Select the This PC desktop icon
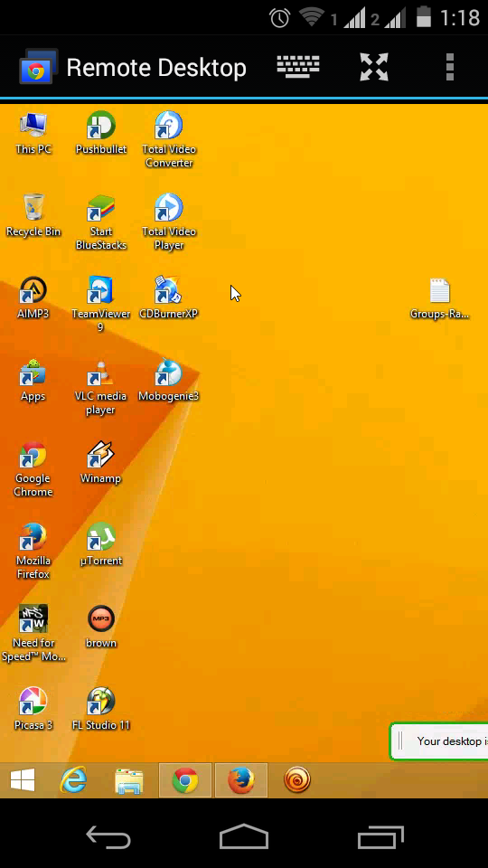488x868 pixels. tap(33, 134)
